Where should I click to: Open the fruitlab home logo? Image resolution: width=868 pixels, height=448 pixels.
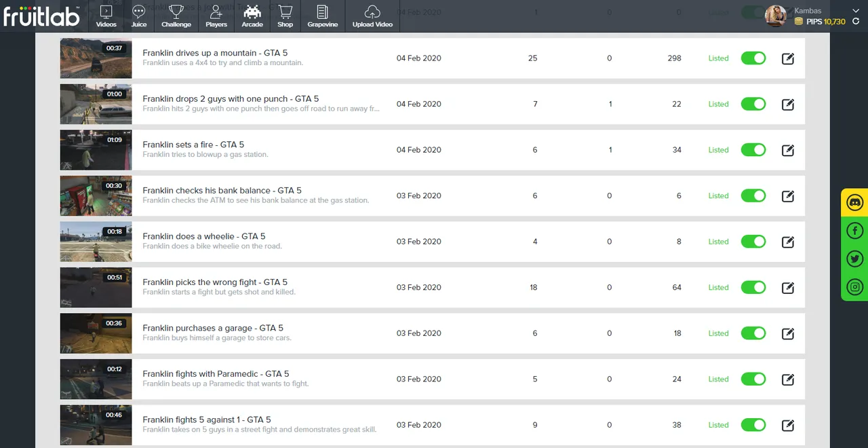pyautogui.click(x=42, y=15)
